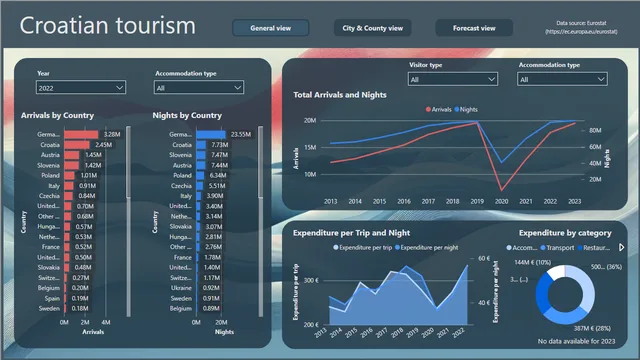Click the 387M € (28%) donut label

[x=592, y=328]
